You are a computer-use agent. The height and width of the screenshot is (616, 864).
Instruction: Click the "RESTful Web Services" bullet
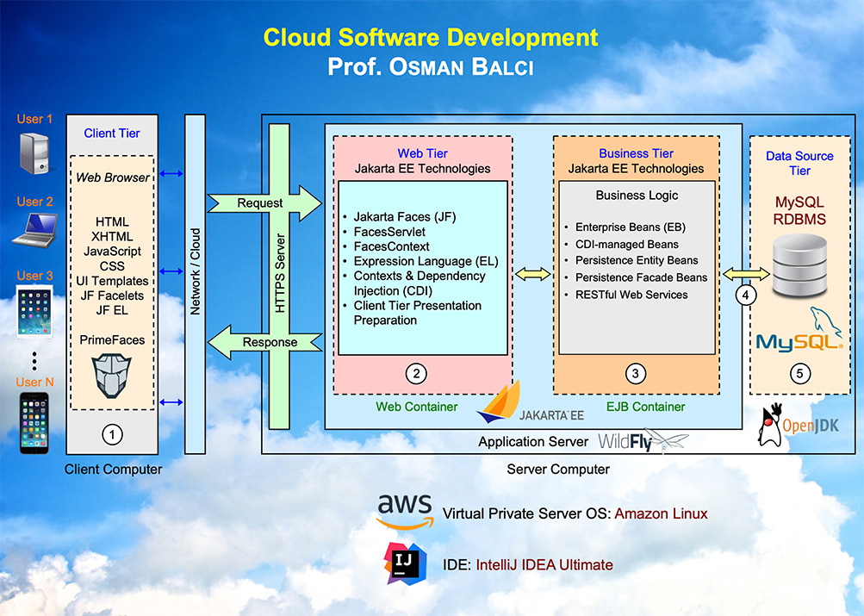coord(631,295)
